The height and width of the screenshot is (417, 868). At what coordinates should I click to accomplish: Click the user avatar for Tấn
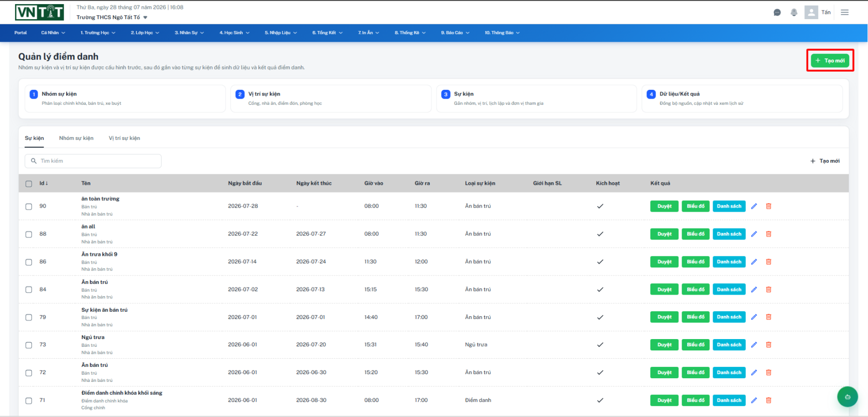[x=811, y=12]
